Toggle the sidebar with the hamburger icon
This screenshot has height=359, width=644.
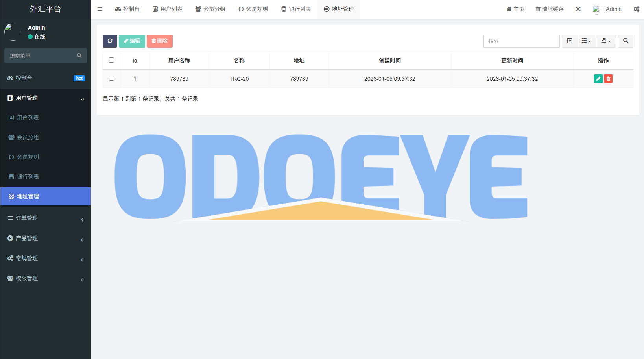point(100,9)
